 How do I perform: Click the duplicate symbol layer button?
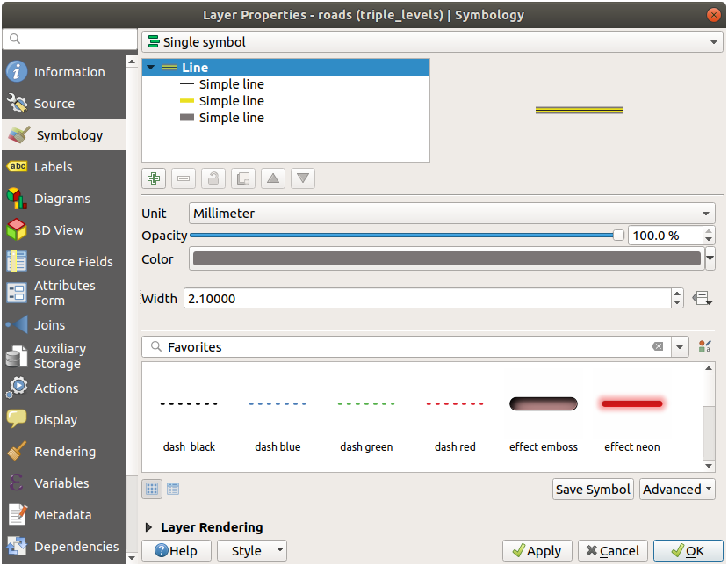(x=243, y=178)
